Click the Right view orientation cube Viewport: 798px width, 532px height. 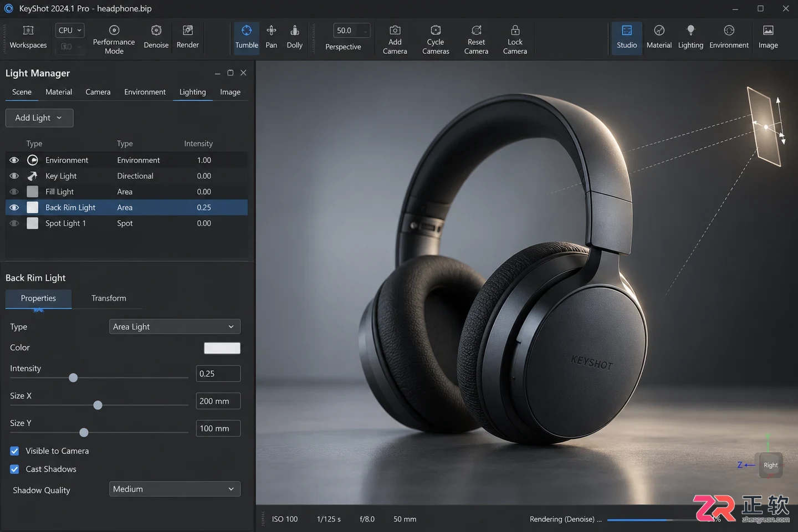click(x=770, y=465)
